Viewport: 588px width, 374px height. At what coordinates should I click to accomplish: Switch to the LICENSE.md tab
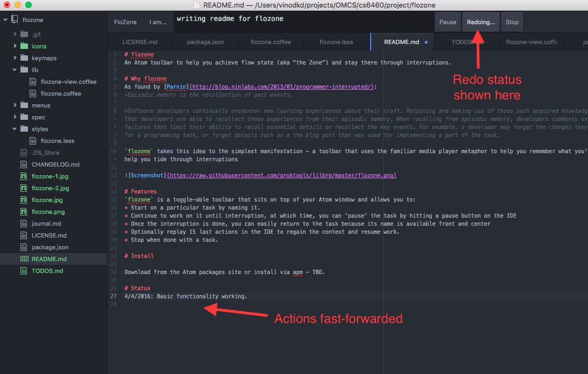[x=140, y=42]
